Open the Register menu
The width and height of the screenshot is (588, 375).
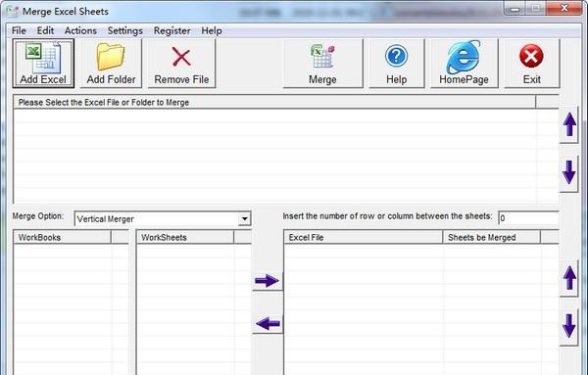click(x=172, y=30)
